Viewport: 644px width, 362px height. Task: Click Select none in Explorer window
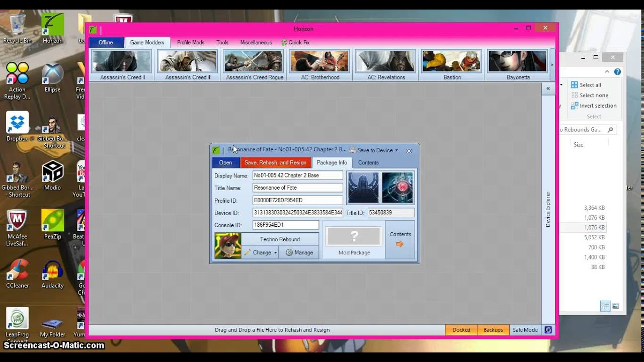[x=589, y=96]
